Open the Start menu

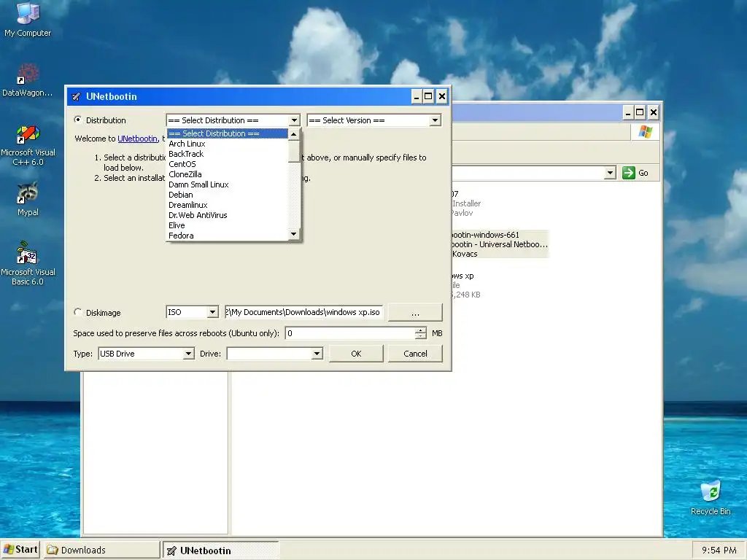click(20, 550)
